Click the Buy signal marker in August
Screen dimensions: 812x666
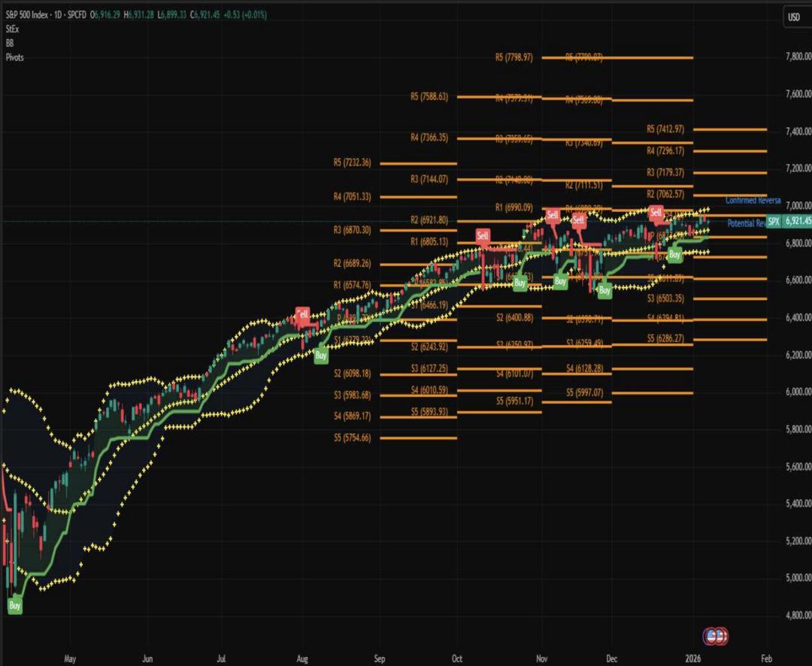321,355
